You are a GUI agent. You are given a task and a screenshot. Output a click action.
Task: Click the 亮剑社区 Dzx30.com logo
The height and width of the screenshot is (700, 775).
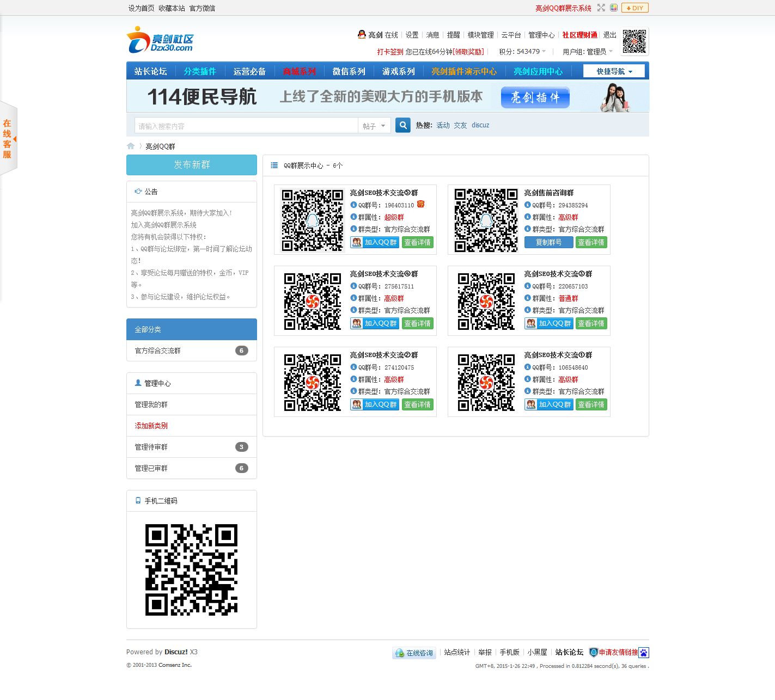point(160,40)
